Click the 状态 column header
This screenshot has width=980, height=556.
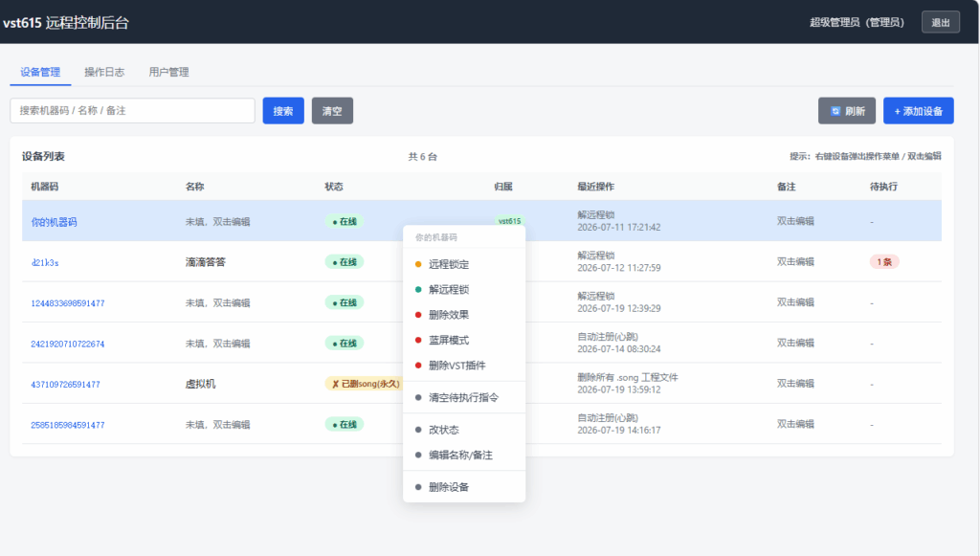pyautogui.click(x=334, y=187)
